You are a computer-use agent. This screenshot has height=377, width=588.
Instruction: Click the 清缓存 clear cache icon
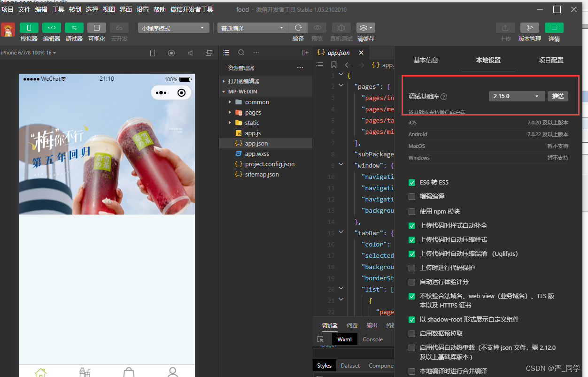click(x=365, y=27)
